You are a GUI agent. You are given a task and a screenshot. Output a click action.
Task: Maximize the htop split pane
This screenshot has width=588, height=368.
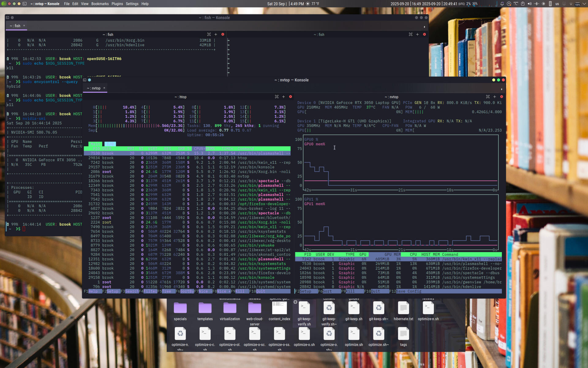(x=277, y=97)
